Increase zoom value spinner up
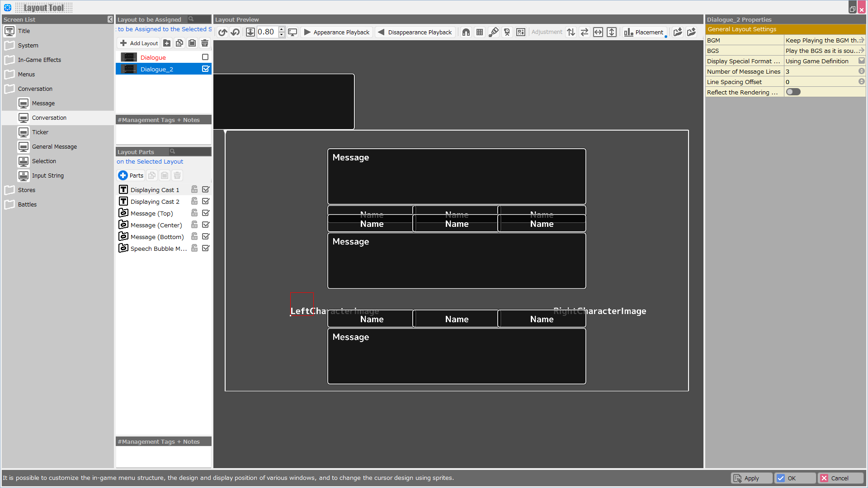This screenshot has height=488, width=868. point(281,29)
